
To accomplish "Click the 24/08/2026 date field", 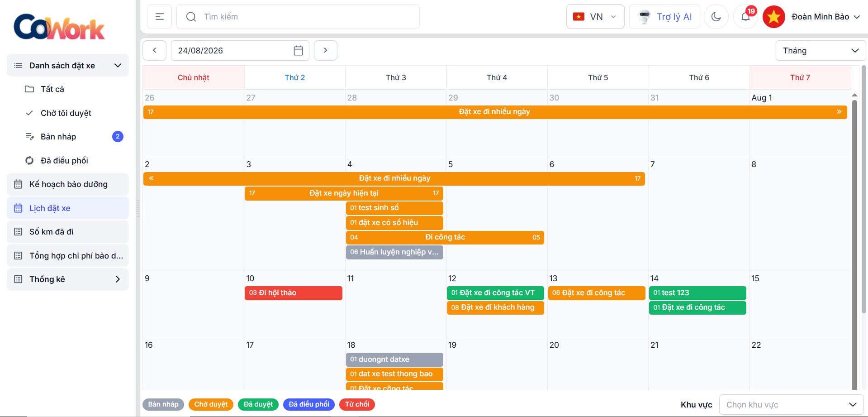I will click(x=240, y=51).
